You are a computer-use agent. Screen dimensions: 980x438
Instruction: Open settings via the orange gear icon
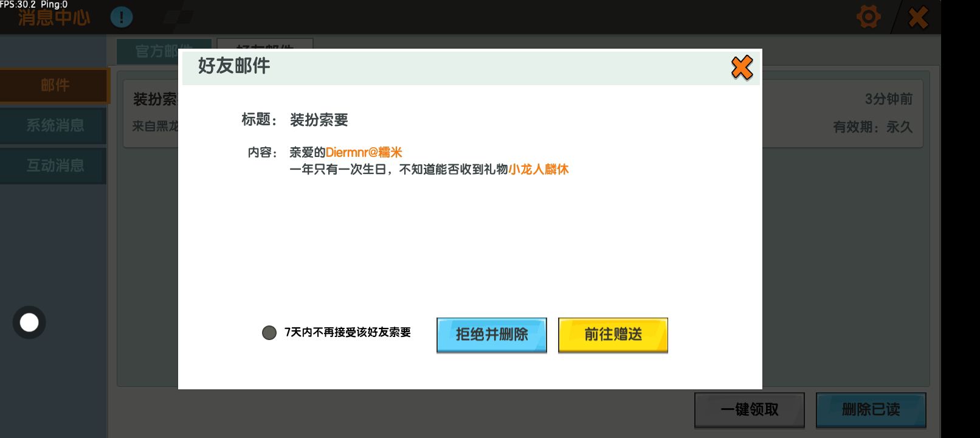click(868, 17)
